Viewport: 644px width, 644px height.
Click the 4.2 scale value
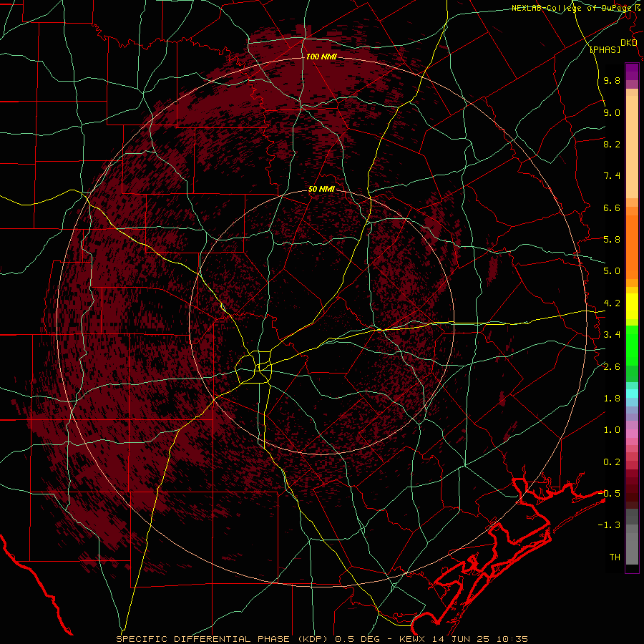pos(612,303)
